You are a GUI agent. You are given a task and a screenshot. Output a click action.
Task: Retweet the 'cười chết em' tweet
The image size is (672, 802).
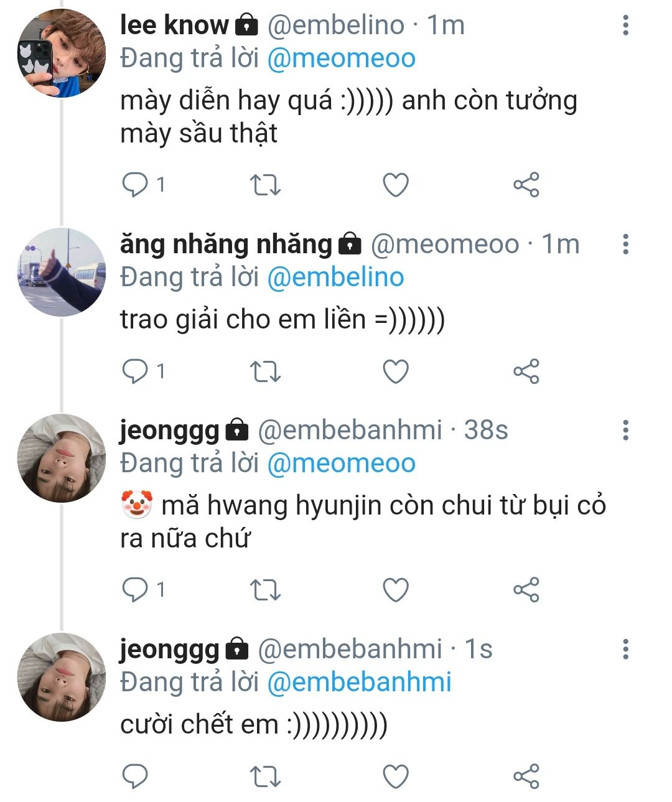265,776
